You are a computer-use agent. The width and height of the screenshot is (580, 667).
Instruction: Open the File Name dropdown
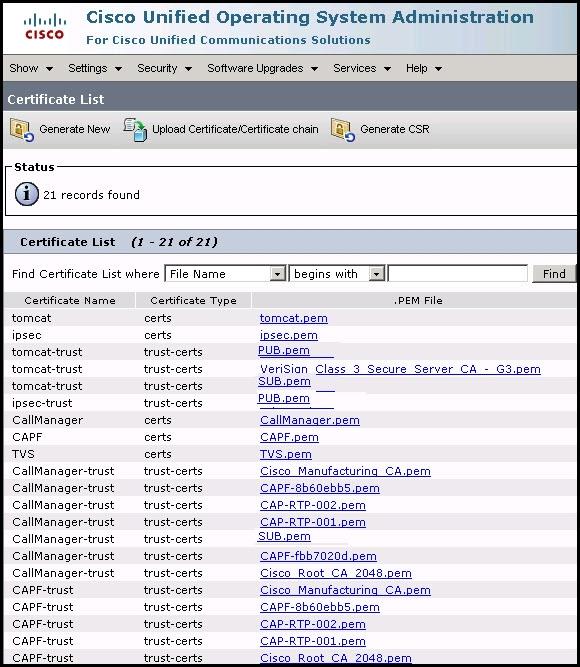click(x=225, y=274)
